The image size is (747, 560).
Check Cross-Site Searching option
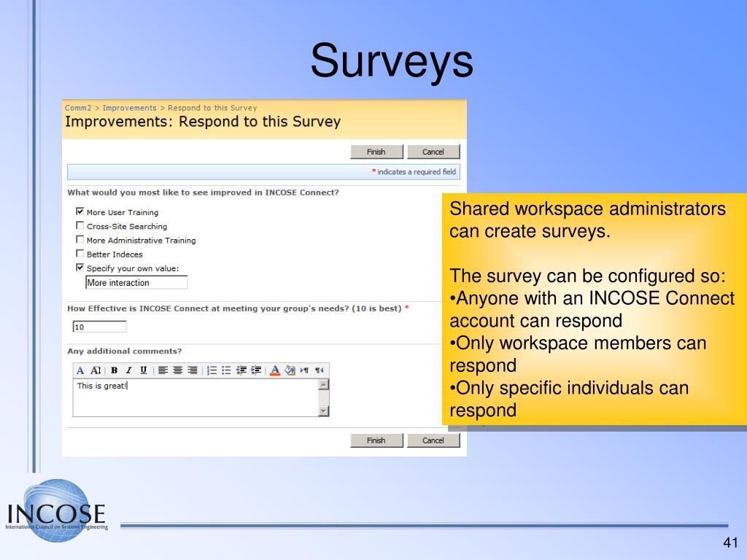(x=80, y=225)
